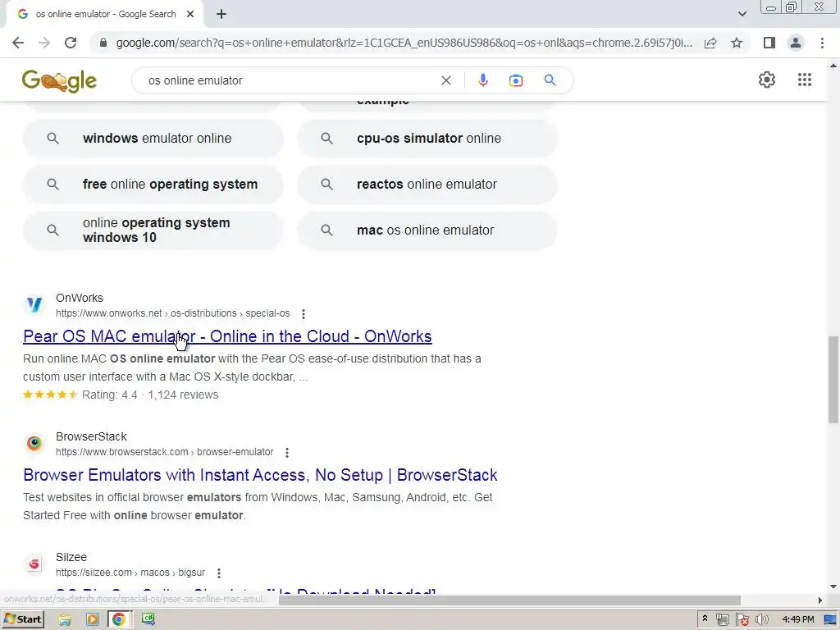Clear the search query text
840x630 pixels.
pos(445,80)
